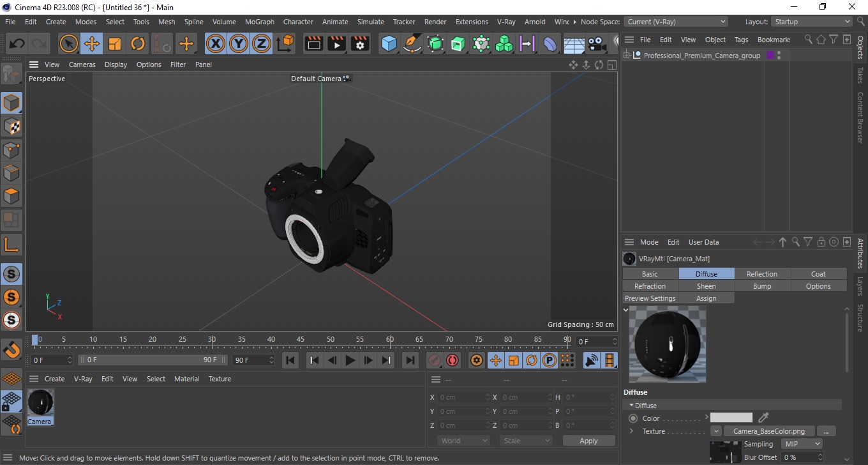Go to end of timeline

coord(410,360)
